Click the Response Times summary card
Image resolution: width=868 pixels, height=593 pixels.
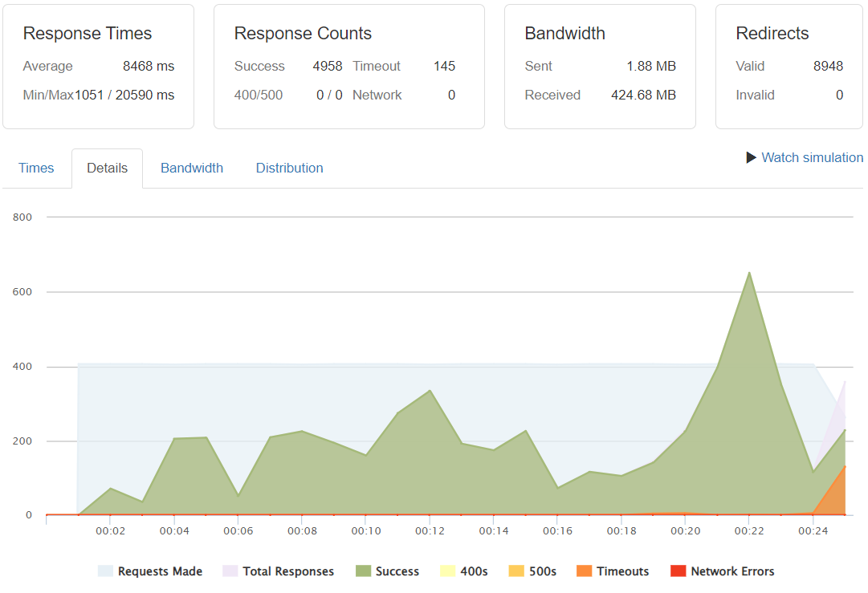98,67
